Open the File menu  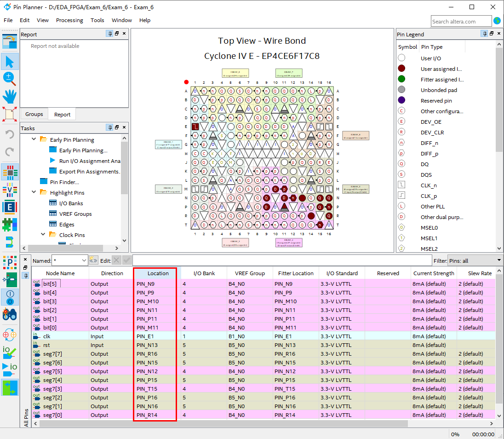pyautogui.click(x=8, y=20)
